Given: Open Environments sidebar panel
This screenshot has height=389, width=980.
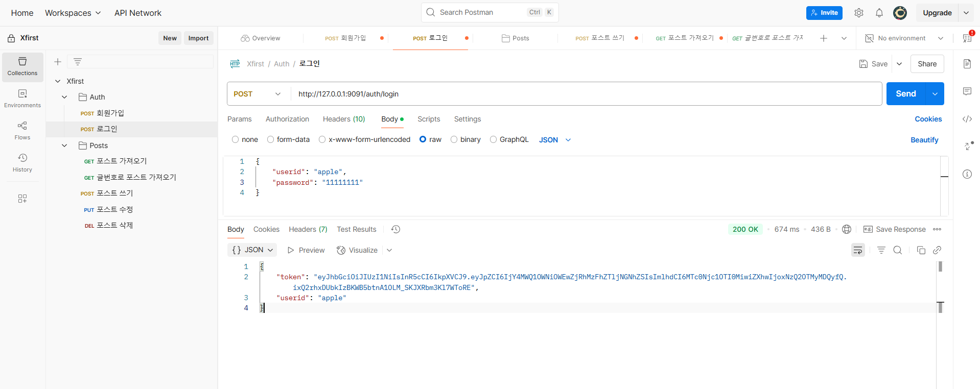Looking at the screenshot, I should (22, 99).
